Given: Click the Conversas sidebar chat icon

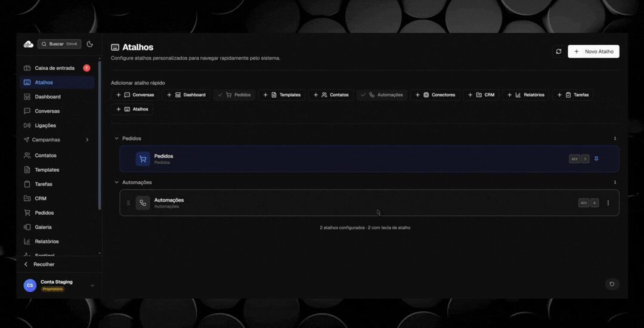Looking at the screenshot, I should click(27, 112).
